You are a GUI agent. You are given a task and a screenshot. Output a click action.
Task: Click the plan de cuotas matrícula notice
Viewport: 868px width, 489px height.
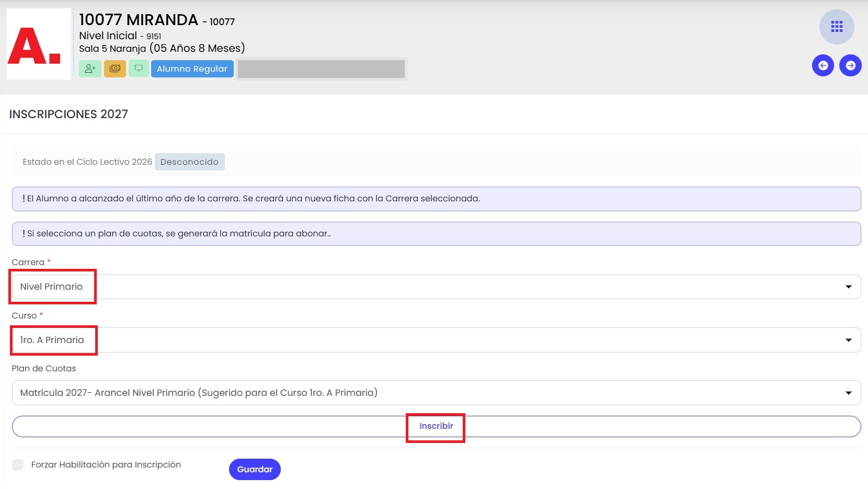pos(436,234)
